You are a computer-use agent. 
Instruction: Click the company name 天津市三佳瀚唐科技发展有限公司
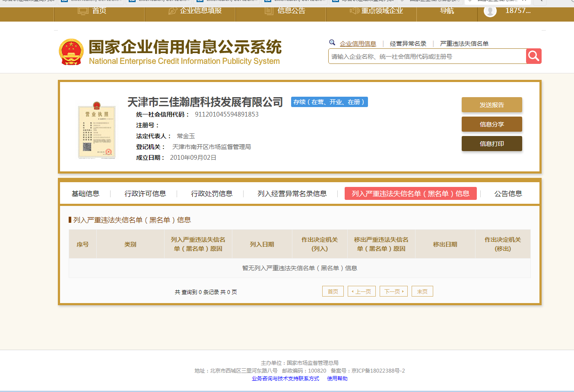click(205, 102)
